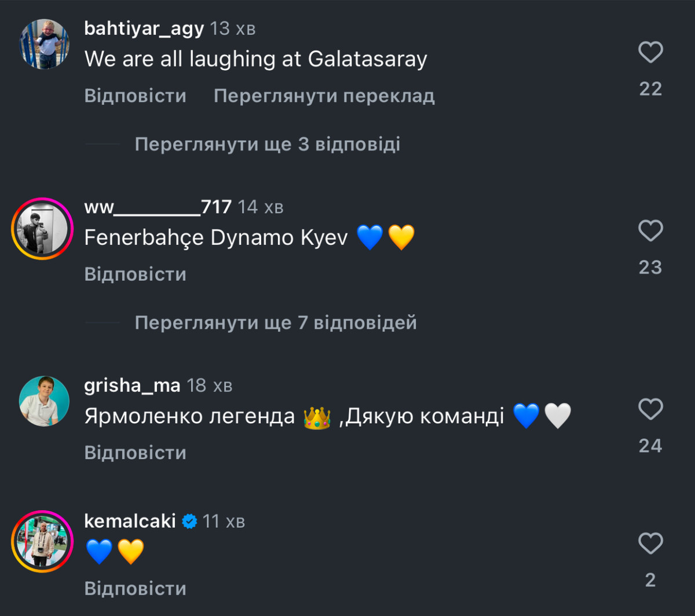Open the ww_717 username link
This screenshot has width=695, height=616.
point(158,207)
